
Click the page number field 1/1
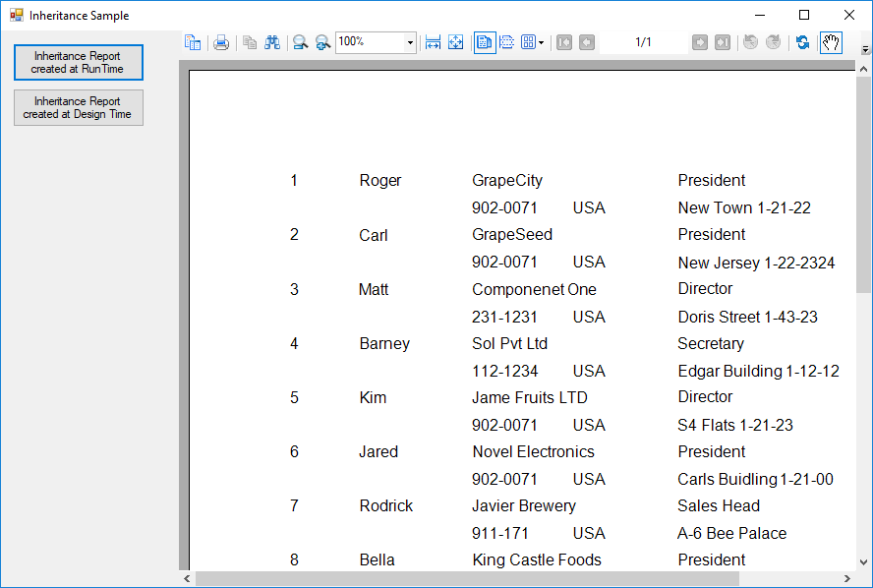tap(643, 42)
